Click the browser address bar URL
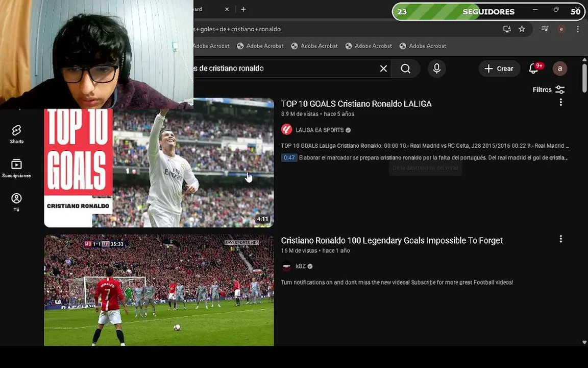The width and height of the screenshot is (588, 368). (238, 29)
